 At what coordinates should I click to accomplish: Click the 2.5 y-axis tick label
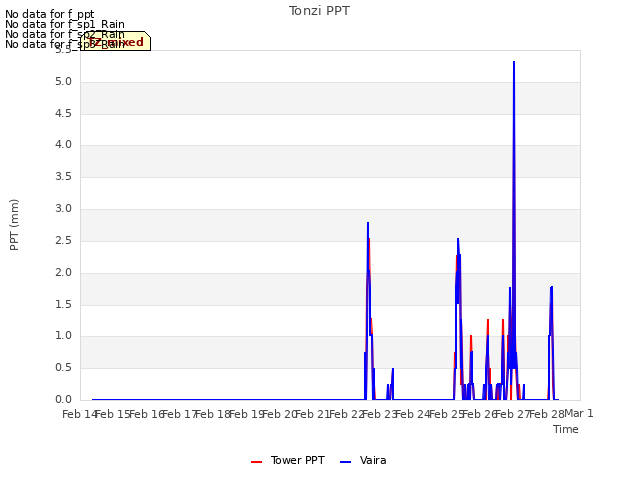pyautogui.click(x=63, y=241)
